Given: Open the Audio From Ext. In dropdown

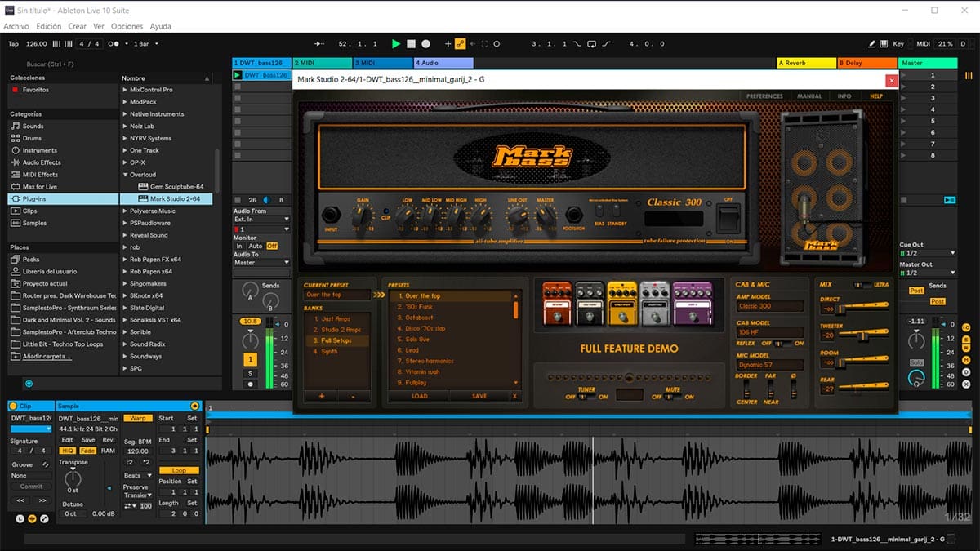Looking at the screenshot, I should click(261, 220).
